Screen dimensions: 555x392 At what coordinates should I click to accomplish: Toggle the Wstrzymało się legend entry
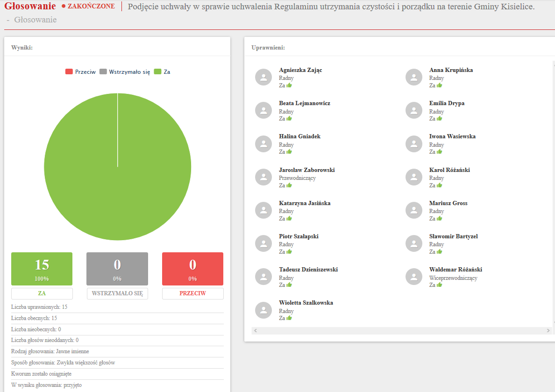125,72
